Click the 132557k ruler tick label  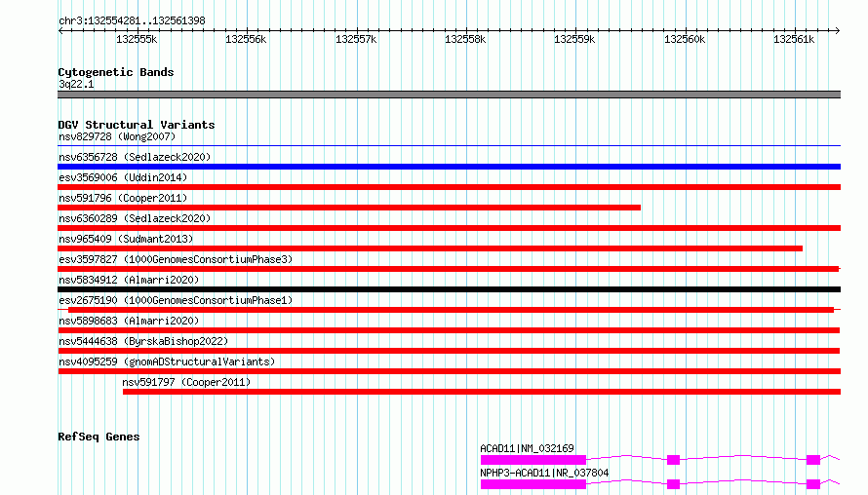356,39
